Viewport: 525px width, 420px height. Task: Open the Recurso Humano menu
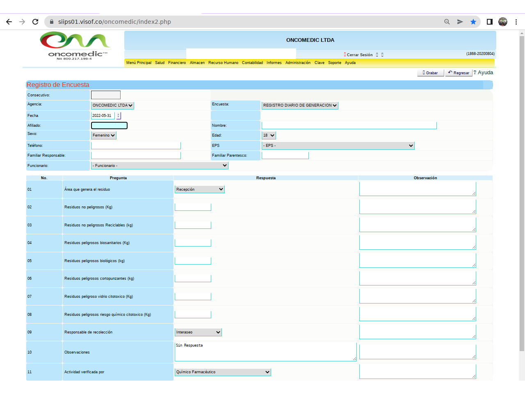point(223,63)
